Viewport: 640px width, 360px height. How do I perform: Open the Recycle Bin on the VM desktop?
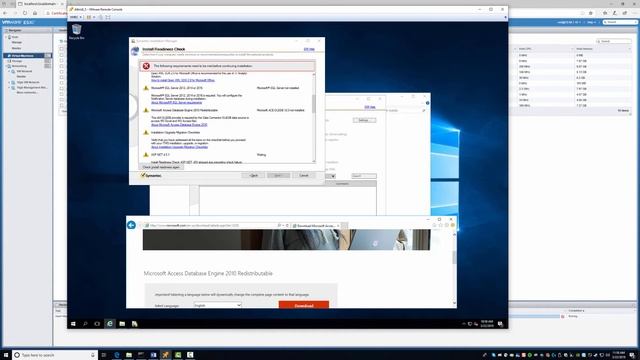point(76,31)
